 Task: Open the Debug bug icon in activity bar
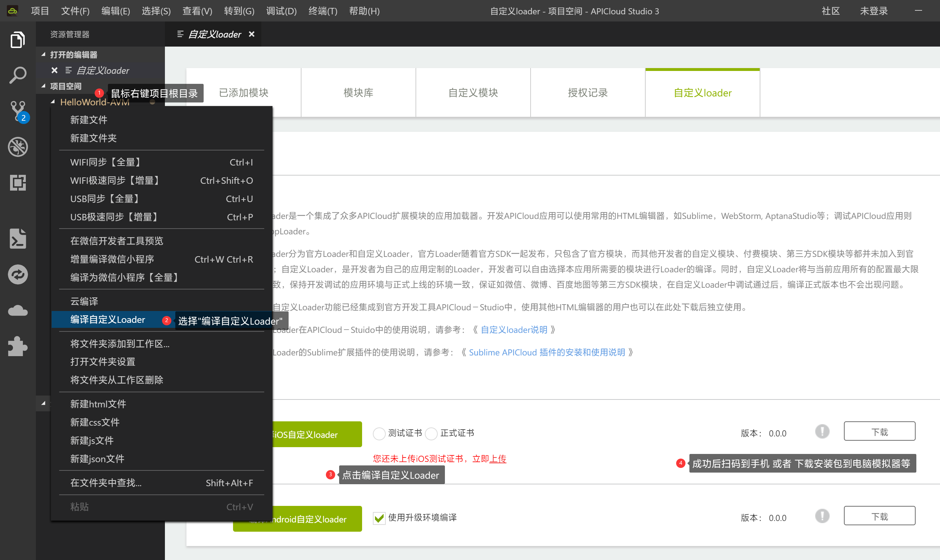[17, 147]
